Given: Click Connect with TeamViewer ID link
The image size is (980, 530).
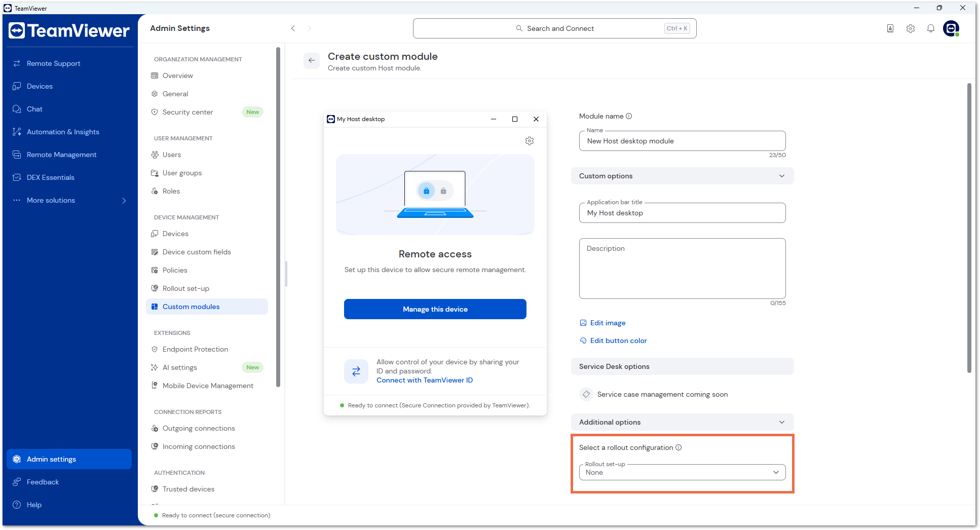Looking at the screenshot, I should pyautogui.click(x=424, y=380).
